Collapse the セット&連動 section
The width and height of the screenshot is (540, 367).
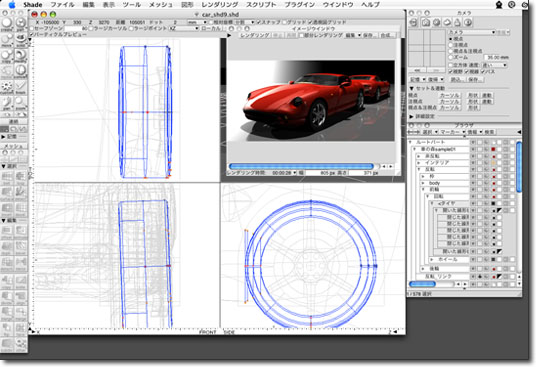click(x=412, y=88)
